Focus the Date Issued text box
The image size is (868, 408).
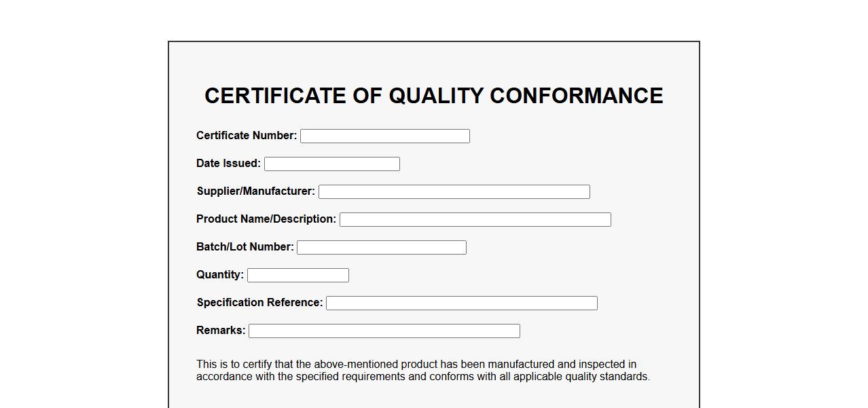[331, 164]
